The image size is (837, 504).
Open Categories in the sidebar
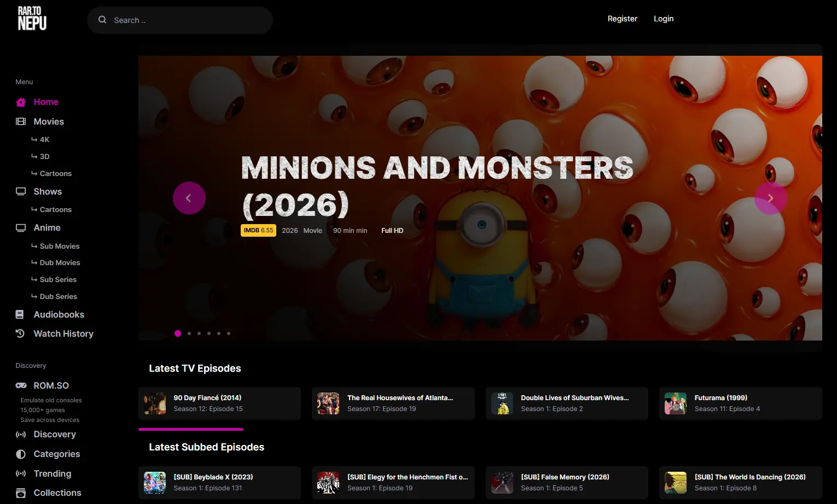coord(57,454)
